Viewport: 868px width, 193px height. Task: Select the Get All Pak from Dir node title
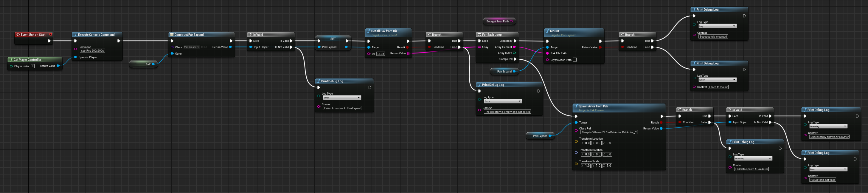(x=384, y=31)
